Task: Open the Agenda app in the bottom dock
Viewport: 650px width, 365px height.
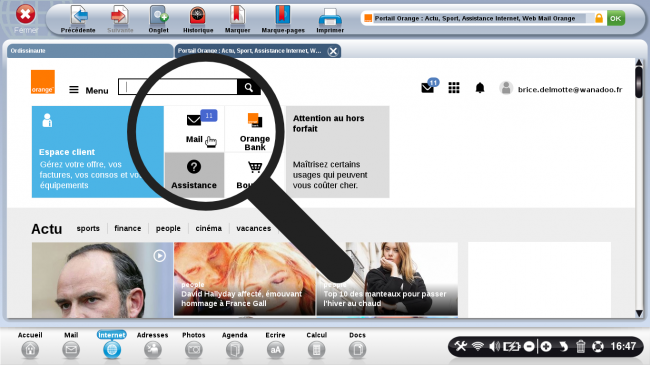Action: pos(235,345)
